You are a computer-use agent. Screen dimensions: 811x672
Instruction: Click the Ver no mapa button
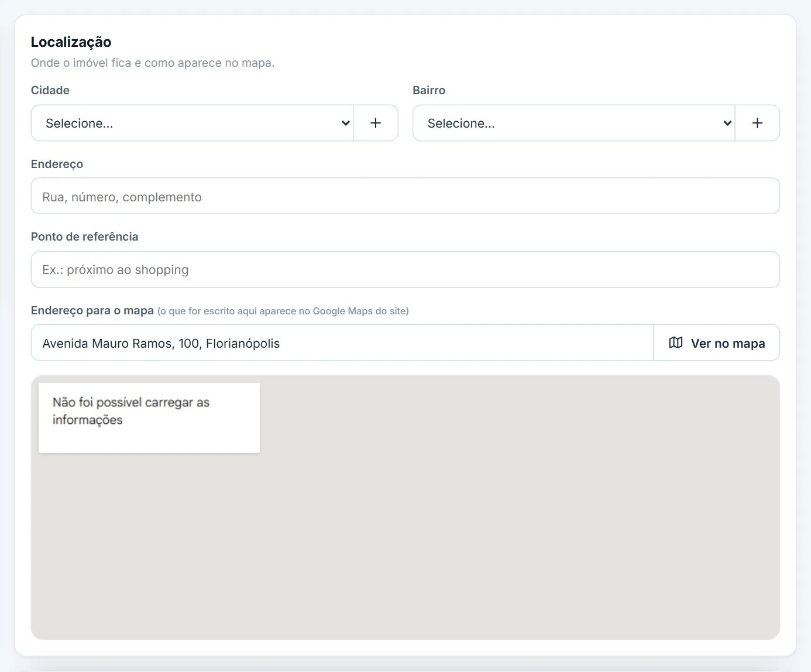(717, 343)
